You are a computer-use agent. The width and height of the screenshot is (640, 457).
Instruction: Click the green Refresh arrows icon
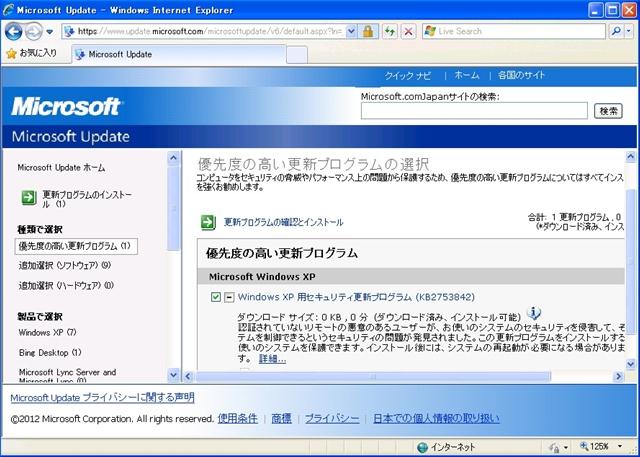pyautogui.click(x=390, y=31)
